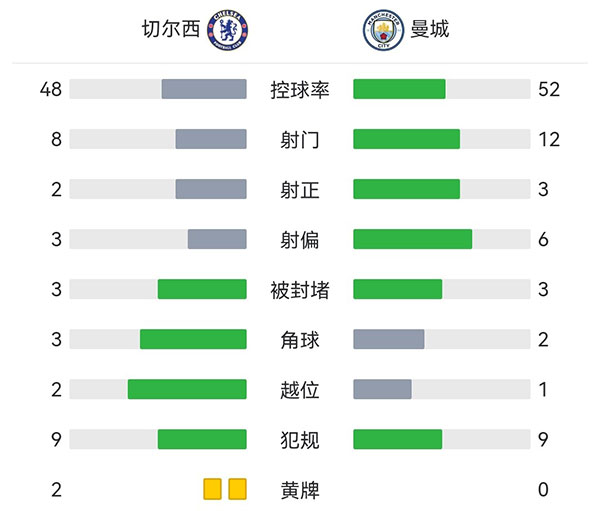Click the 射正 stat label
This screenshot has height=511, width=600.
coord(300,189)
